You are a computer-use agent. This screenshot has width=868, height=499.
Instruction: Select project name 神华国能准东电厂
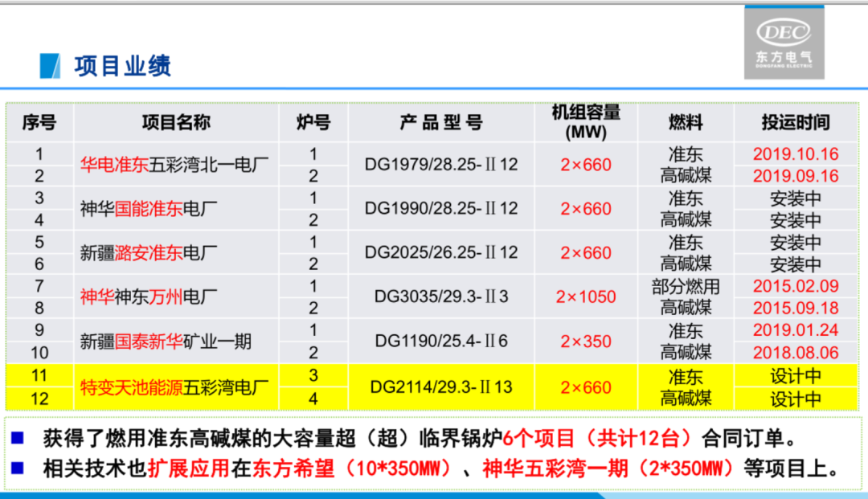coord(149,209)
